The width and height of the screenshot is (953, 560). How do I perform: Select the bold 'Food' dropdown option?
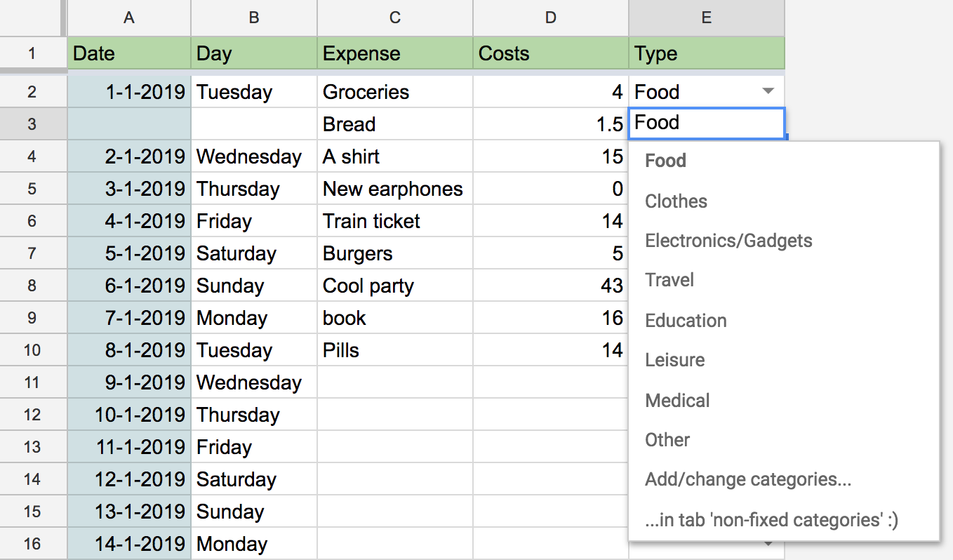(x=665, y=161)
